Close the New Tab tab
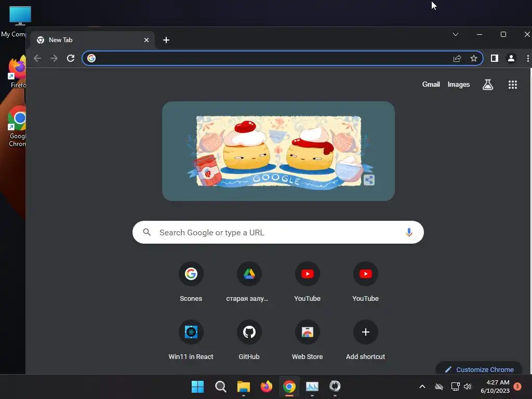The width and height of the screenshot is (532, 399). [147, 40]
